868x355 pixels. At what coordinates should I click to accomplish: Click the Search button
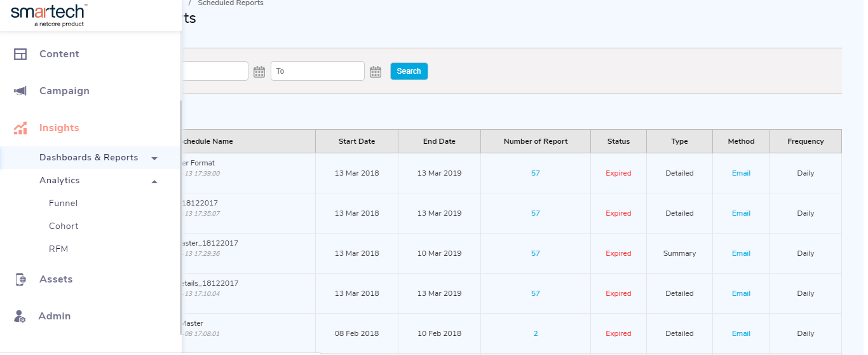409,71
